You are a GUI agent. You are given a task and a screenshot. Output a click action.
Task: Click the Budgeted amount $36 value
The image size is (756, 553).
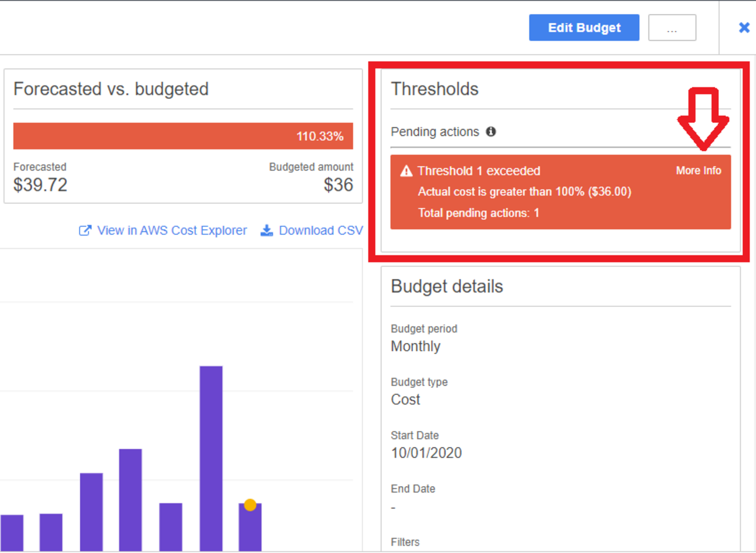338,185
